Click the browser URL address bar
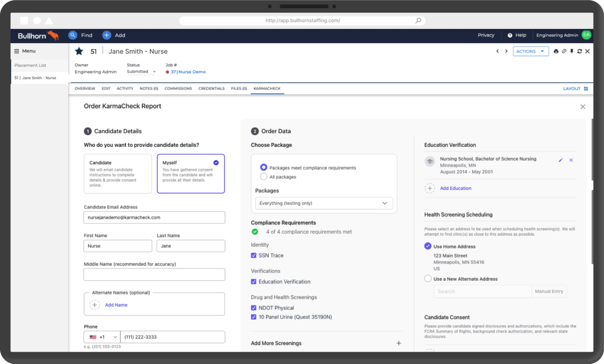 click(302, 21)
